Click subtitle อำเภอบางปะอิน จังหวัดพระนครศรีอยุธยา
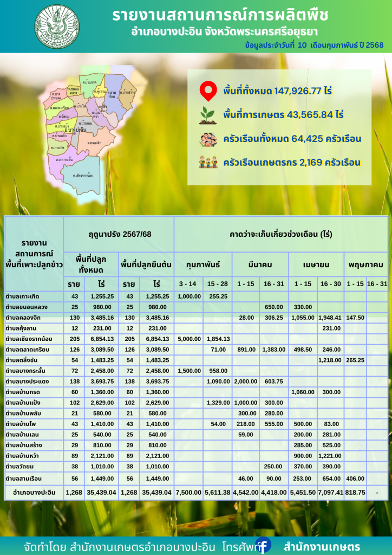This screenshot has height=555, width=392. tap(224, 32)
